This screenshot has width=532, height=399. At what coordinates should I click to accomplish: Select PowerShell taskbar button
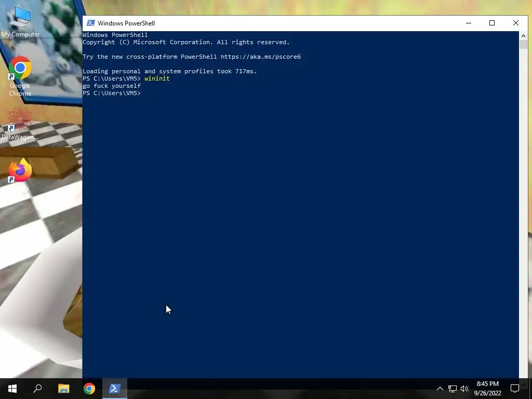pos(115,389)
